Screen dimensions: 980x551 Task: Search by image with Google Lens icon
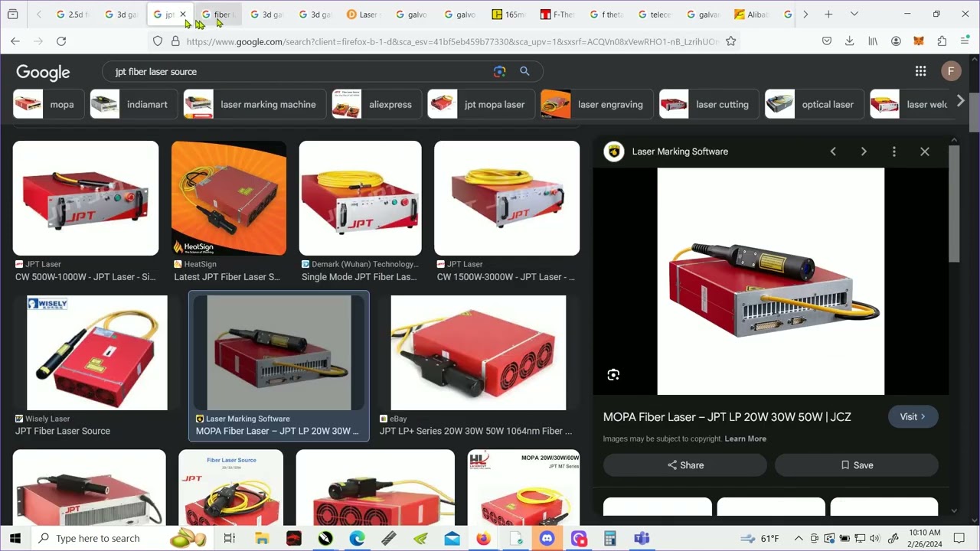(500, 71)
